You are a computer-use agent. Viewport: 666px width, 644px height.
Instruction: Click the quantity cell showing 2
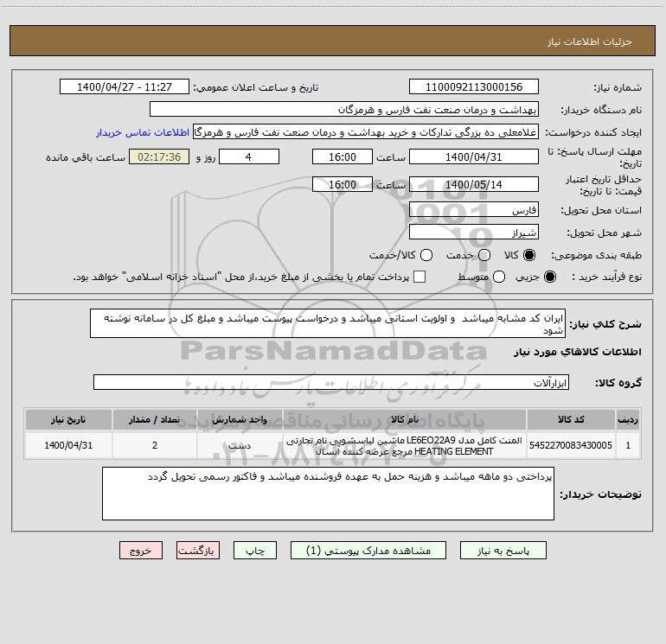(x=155, y=445)
